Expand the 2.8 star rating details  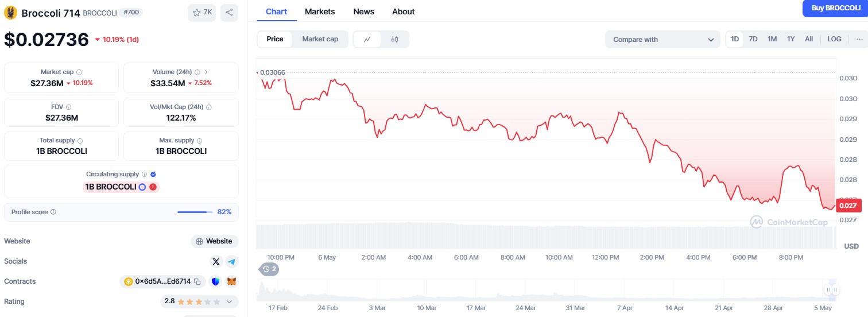pos(229,301)
